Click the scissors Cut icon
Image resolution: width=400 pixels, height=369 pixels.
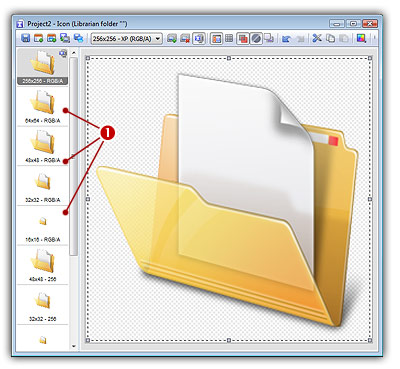[x=317, y=38]
